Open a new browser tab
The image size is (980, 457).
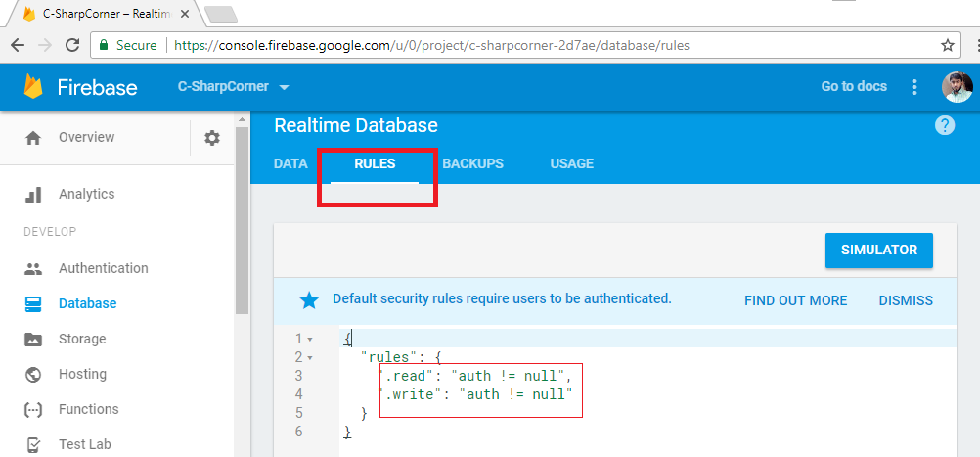[x=220, y=14]
